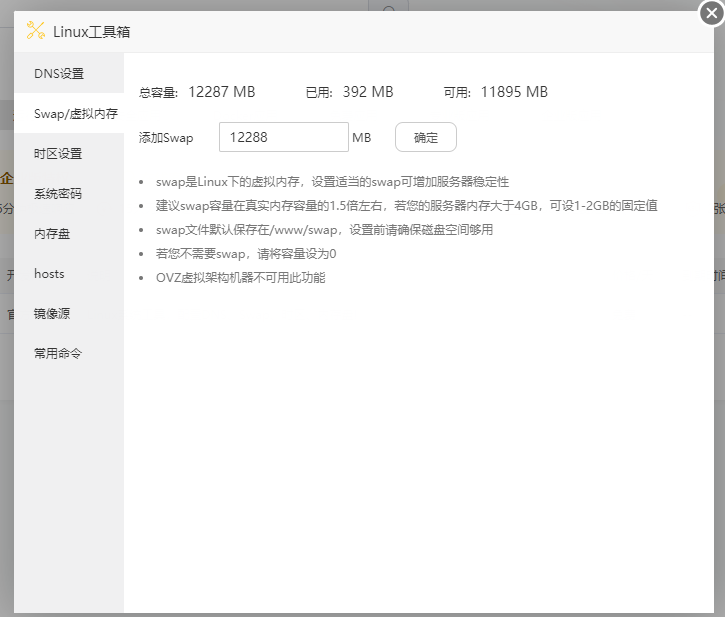Confirm swap size with 确定 button
This screenshot has height=617, width=725.
[426, 137]
